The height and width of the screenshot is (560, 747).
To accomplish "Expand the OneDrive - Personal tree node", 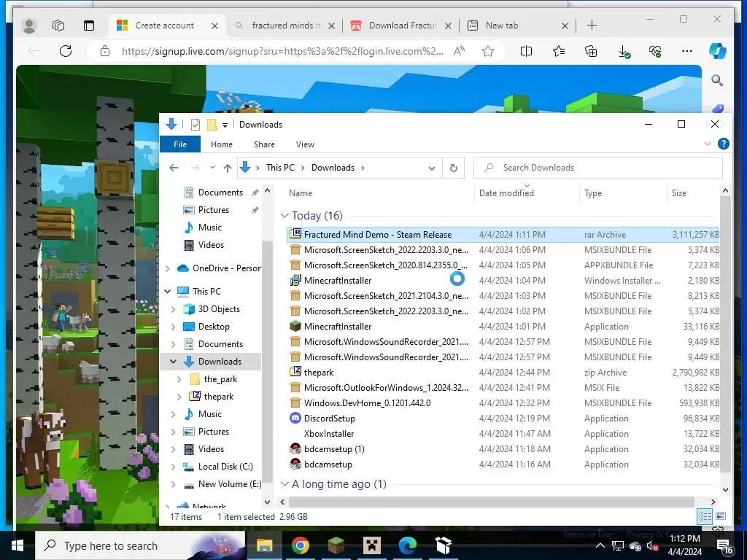I will coord(167,268).
